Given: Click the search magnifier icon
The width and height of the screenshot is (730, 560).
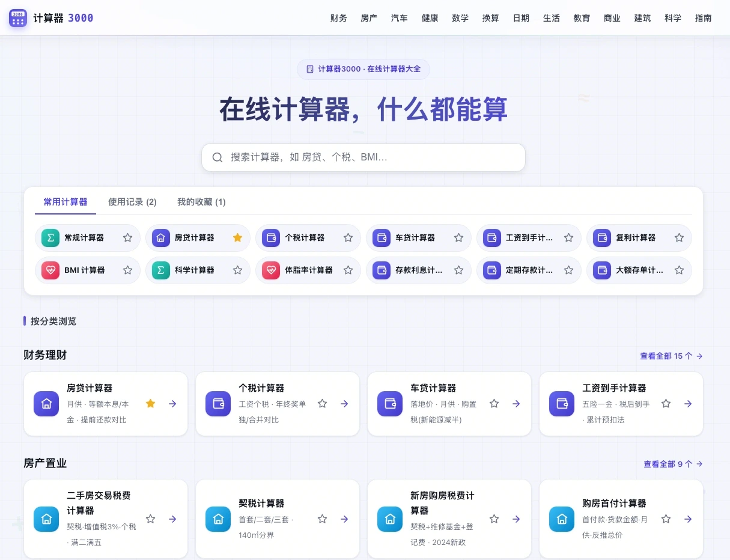Looking at the screenshot, I should 217,157.
